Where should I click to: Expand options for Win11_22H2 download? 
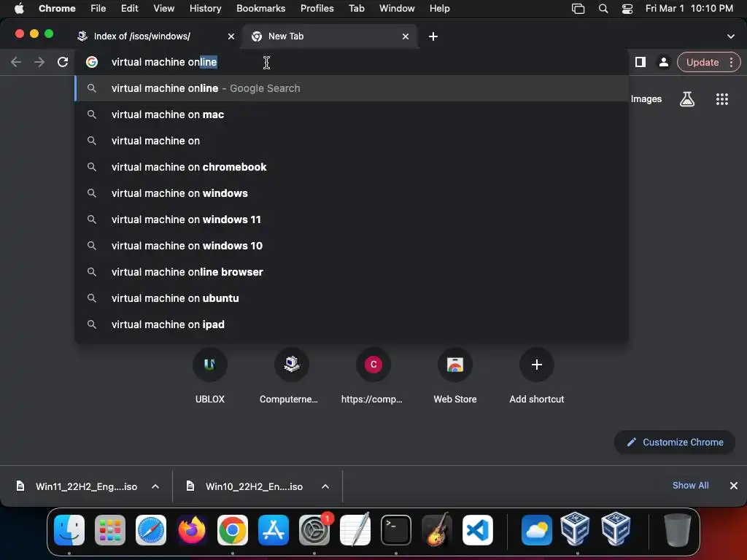coord(155,486)
